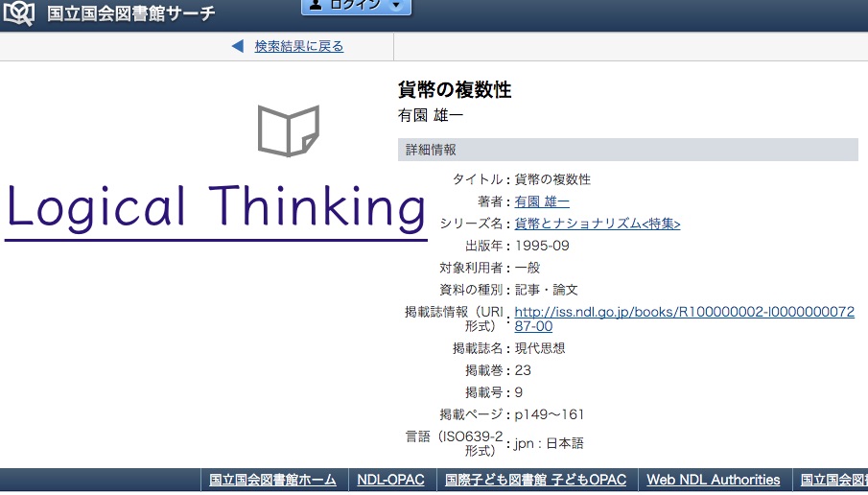Open series link 貨幣とナショナリズム<特集>
Viewport: 868px width, 495px height.
tap(598, 224)
